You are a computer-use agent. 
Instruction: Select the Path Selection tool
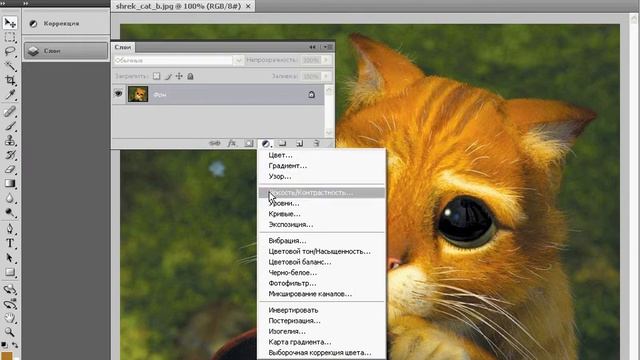coord(10,258)
